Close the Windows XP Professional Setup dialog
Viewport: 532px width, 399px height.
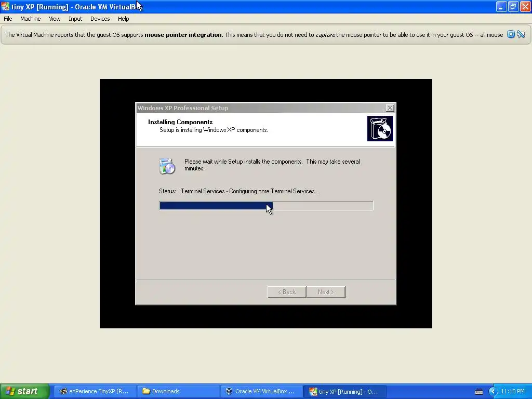(390, 108)
